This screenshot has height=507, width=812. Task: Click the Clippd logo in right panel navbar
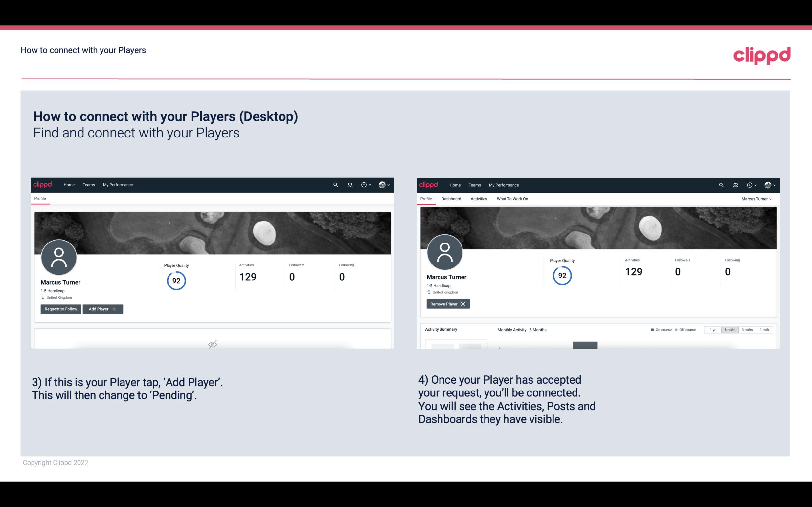pyautogui.click(x=429, y=185)
